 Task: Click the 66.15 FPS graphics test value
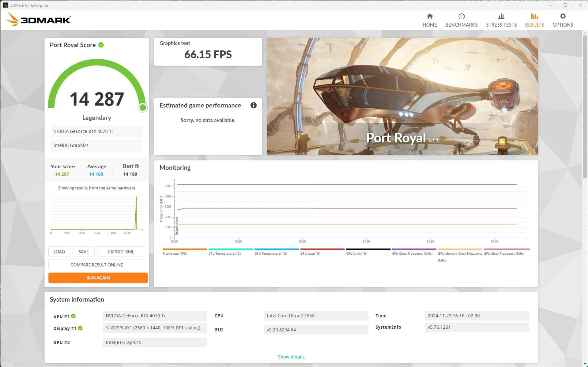[208, 54]
